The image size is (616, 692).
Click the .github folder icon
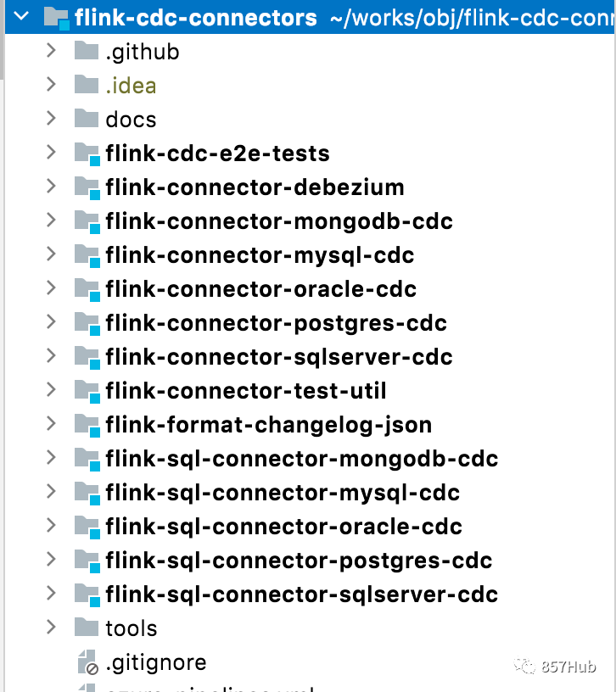point(86,51)
